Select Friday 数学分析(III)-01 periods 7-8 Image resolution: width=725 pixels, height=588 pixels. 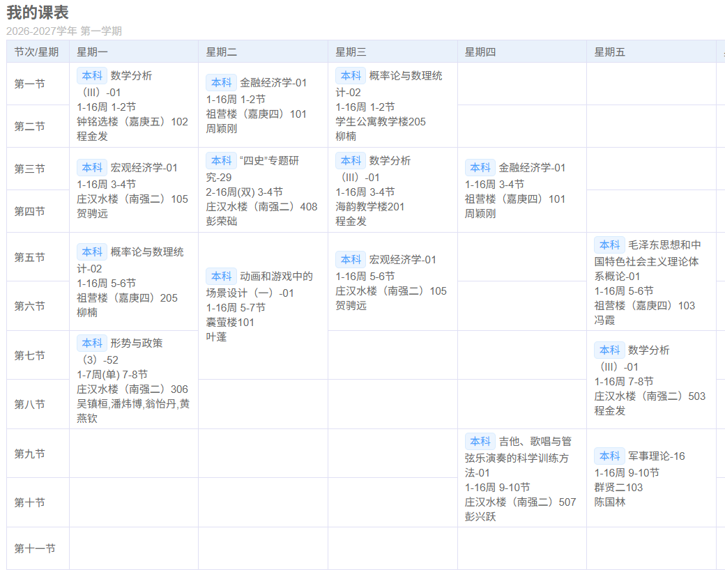click(x=651, y=380)
